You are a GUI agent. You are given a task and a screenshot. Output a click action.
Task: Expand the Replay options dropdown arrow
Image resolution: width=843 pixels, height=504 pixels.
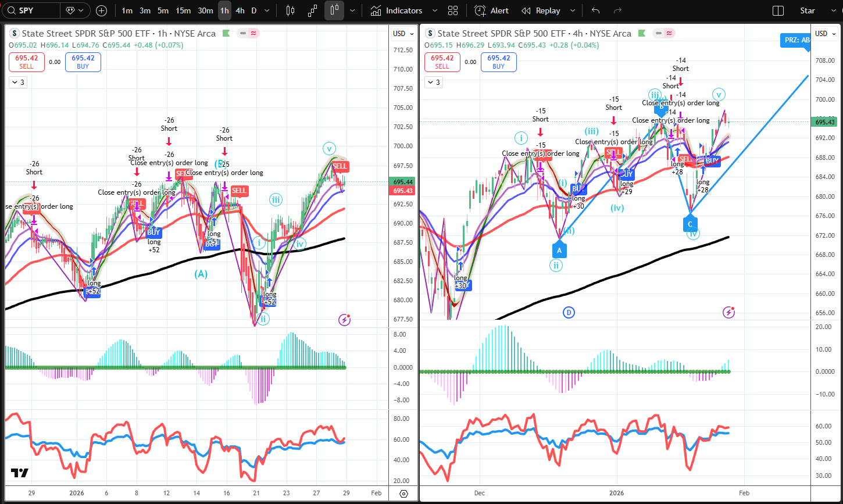(573, 10)
